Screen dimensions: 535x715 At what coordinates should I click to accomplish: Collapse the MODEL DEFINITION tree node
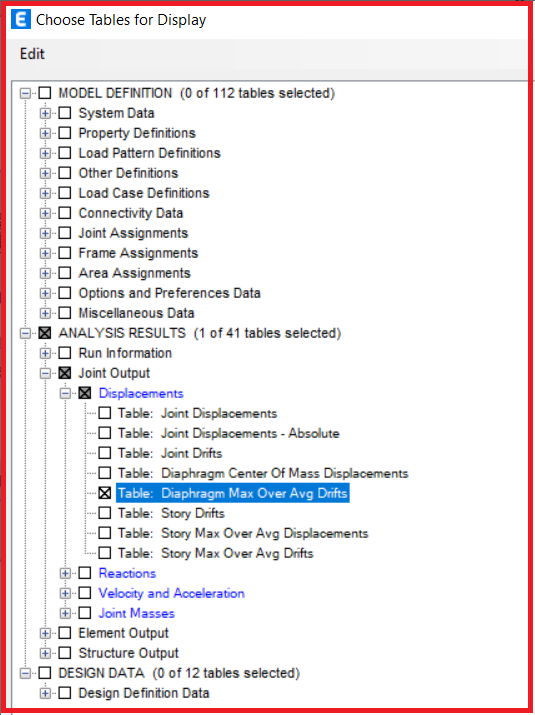tap(25, 93)
